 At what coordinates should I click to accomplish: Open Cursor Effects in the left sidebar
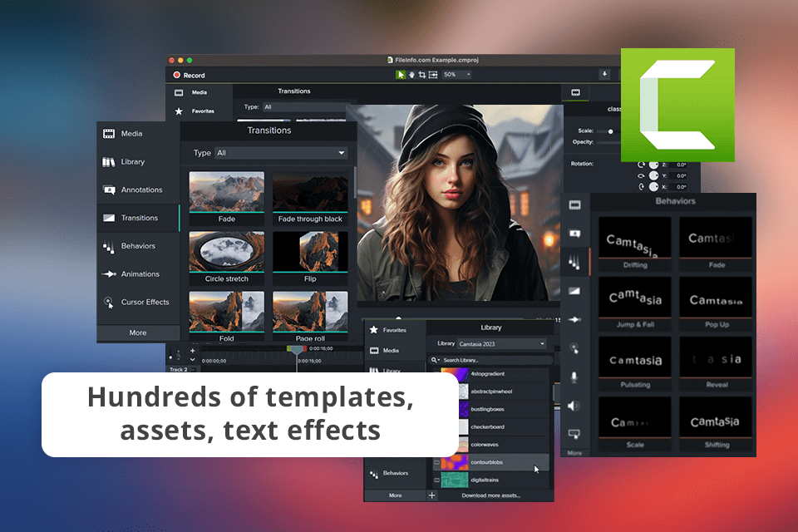click(138, 302)
